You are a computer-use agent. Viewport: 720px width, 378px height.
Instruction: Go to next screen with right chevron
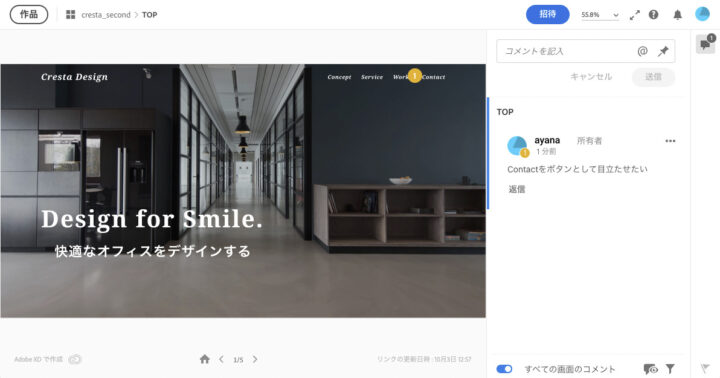255,359
